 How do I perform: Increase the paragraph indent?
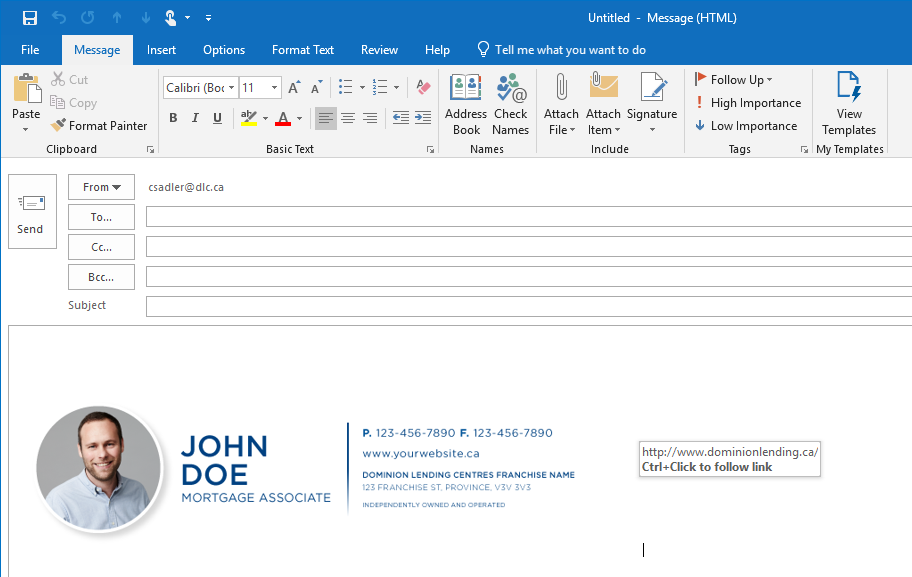(423, 118)
